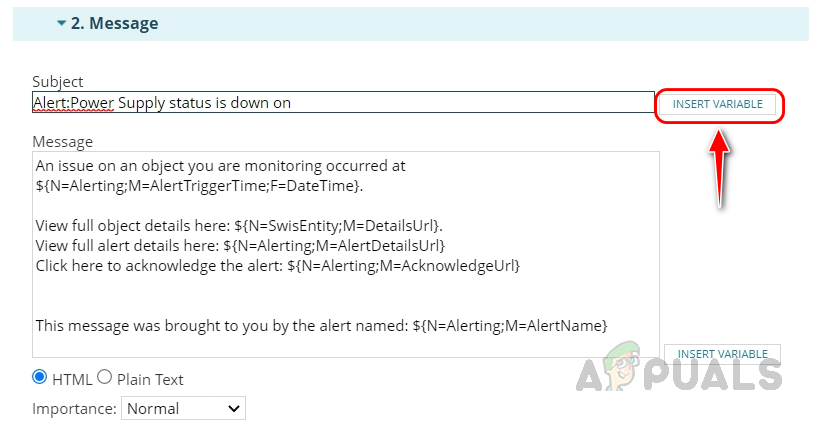Click the "Plain Text" option label
The image size is (823, 436).
[150, 379]
